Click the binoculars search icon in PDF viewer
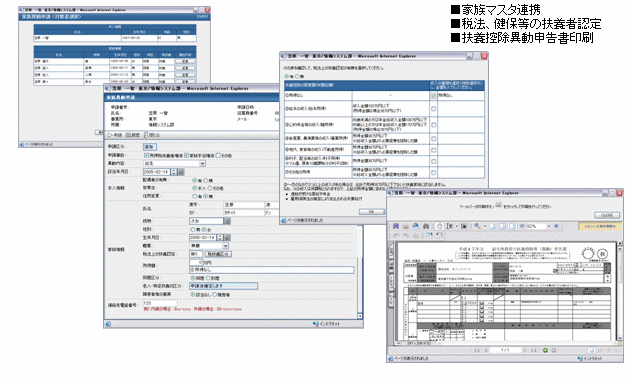The height and width of the screenshot is (382, 626). 426,226
